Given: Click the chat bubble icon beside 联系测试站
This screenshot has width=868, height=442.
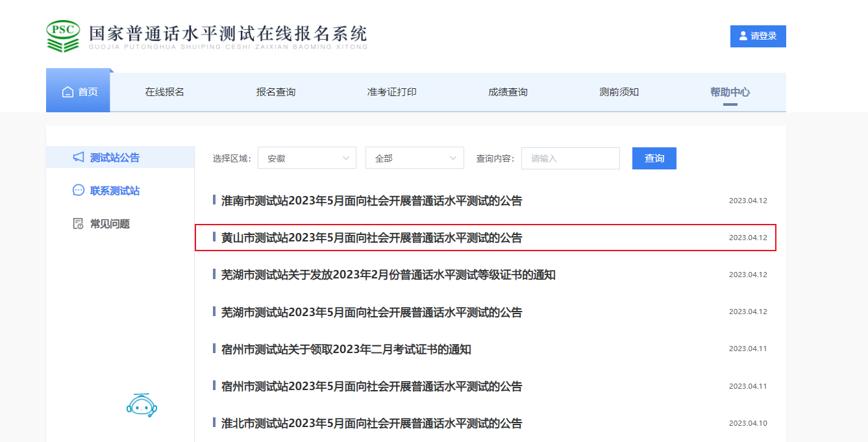Looking at the screenshot, I should (78, 191).
